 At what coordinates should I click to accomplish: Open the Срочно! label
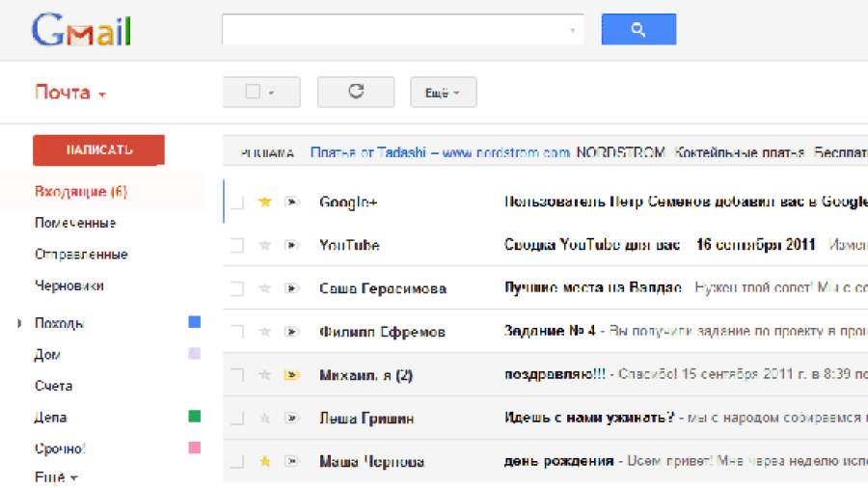click(x=61, y=448)
